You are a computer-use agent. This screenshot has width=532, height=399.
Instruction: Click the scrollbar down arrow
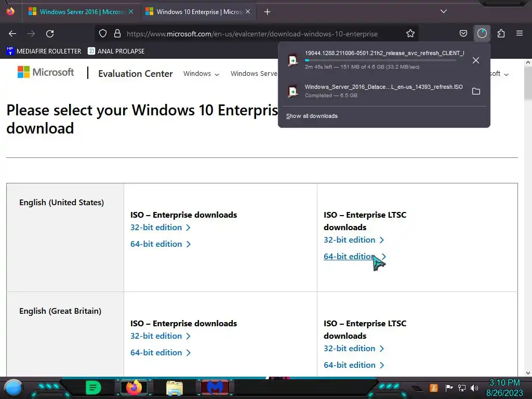click(528, 373)
